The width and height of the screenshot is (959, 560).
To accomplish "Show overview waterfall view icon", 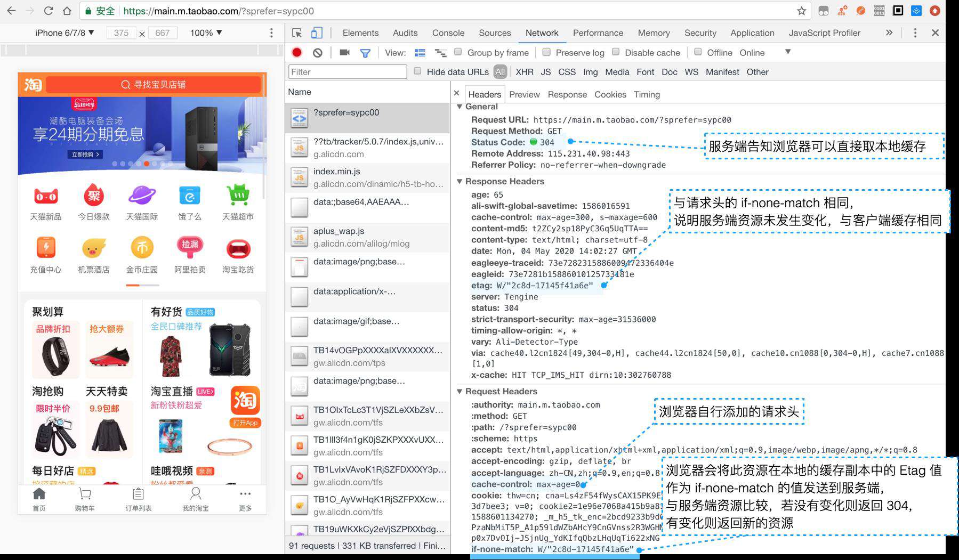I will tap(441, 53).
